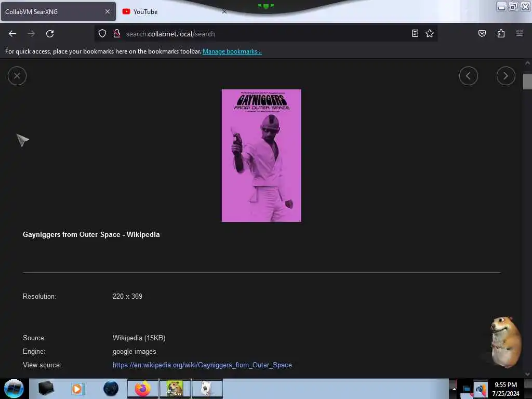Click the source value Wikipedia (15KB)

click(139, 338)
